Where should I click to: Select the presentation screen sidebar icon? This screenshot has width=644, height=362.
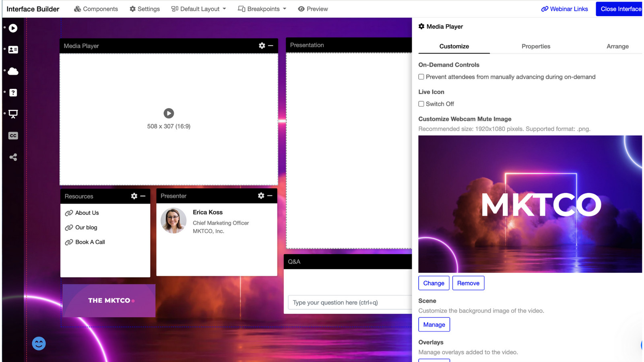(13, 114)
